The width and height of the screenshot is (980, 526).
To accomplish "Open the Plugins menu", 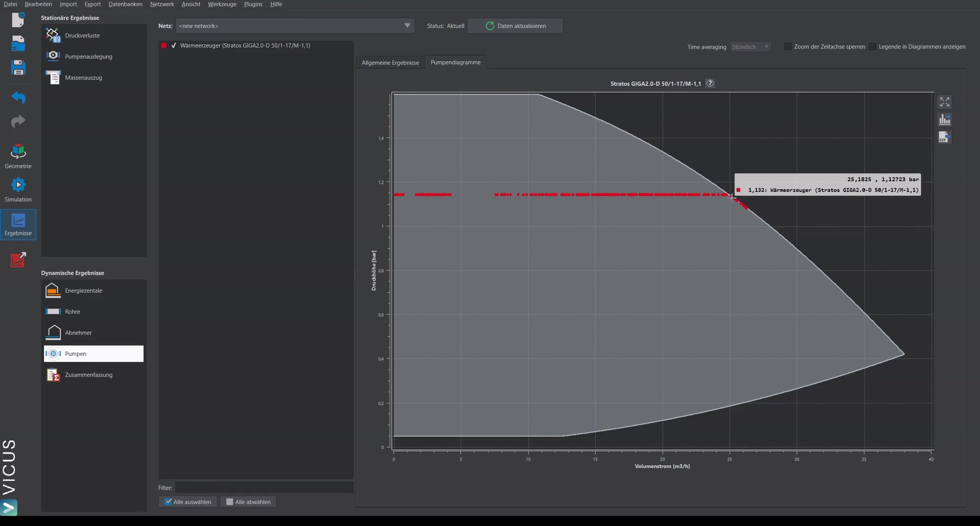I will coord(253,4).
